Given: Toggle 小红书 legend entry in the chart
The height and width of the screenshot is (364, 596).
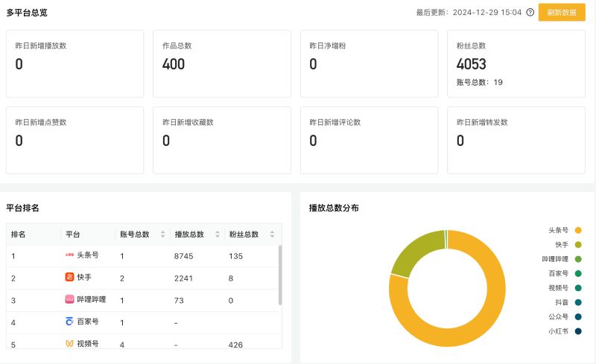Looking at the screenshot, I should pyautogui.click(x=577, y=331).
